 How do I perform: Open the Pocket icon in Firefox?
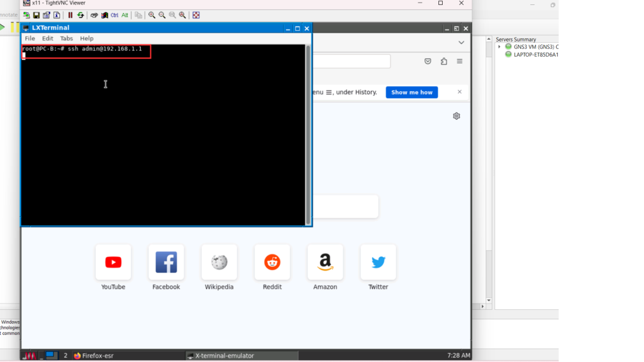tap(428, 61)
